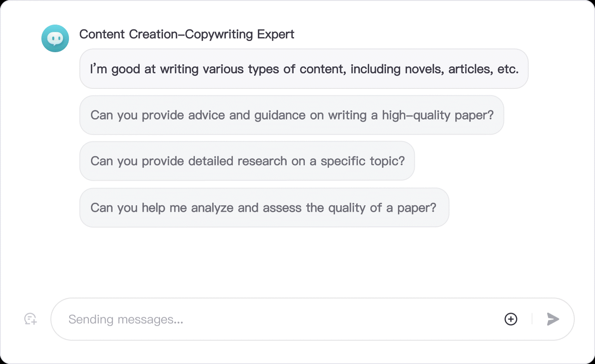Click the plus icon in message box
The image size is (595, 364).
point(511,319)
